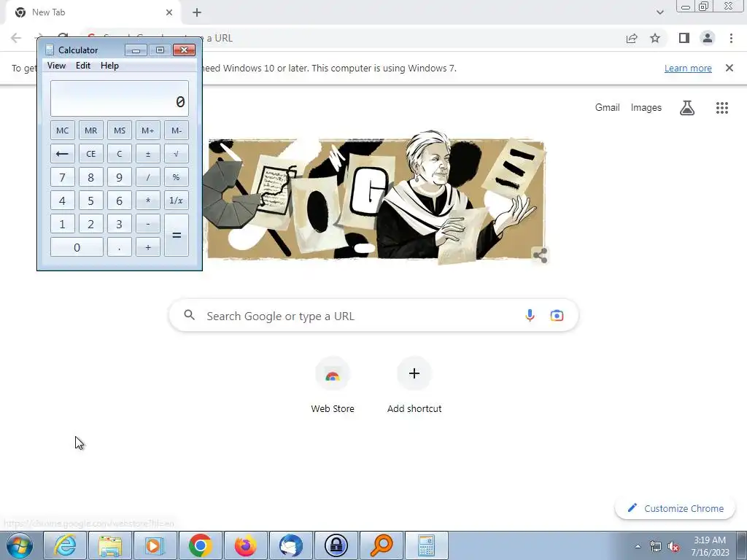Launch Internet Explorer from the taskbar
Viewport: 747px width, 560px height.
pos(65,545)
